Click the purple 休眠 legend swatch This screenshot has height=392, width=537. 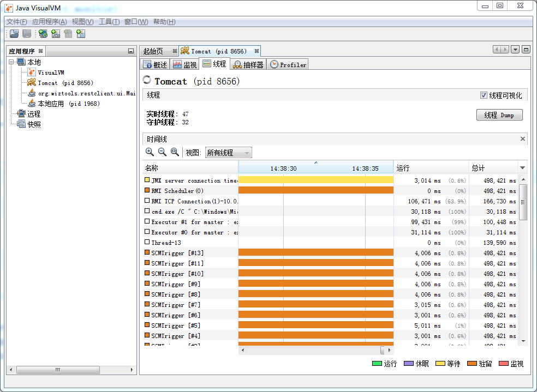pyautogui.click(x=409, y=364)
